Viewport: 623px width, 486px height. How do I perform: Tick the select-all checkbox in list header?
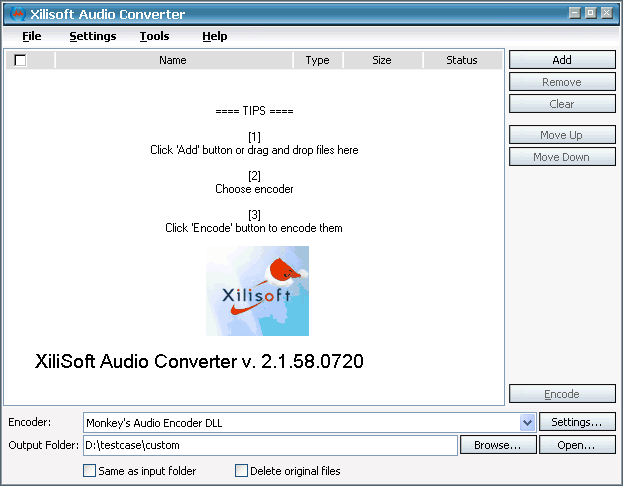pos(20,60)
